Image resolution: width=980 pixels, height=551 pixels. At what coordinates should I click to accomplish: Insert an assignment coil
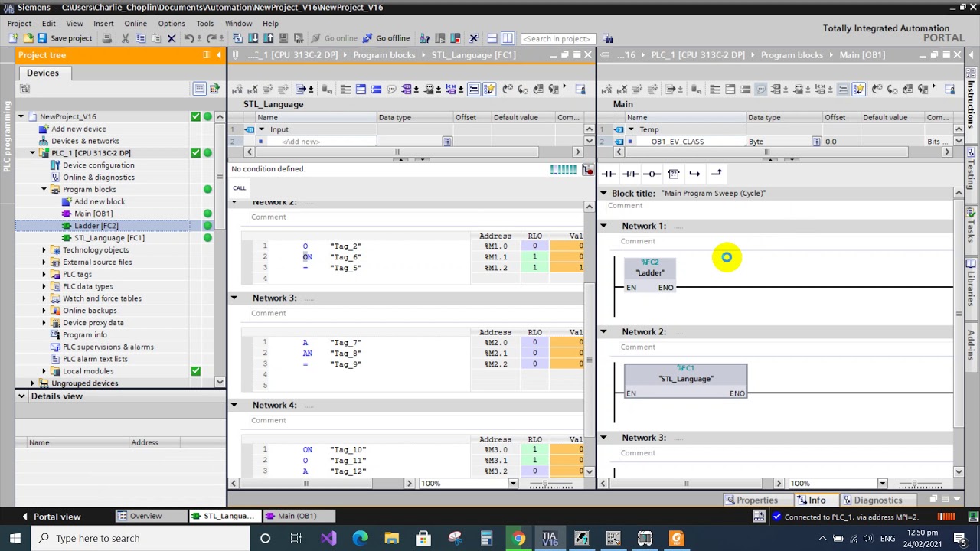[652, 174]
